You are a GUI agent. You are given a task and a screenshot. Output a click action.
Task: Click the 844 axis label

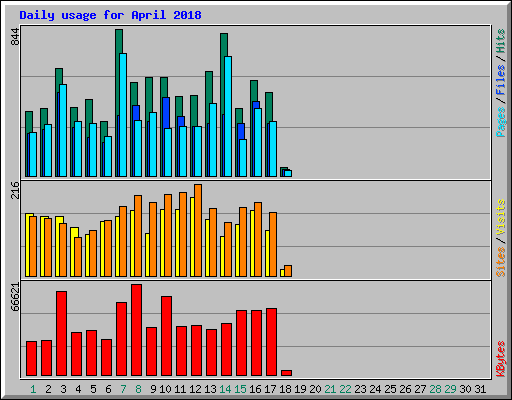click(x=15, y=37)
